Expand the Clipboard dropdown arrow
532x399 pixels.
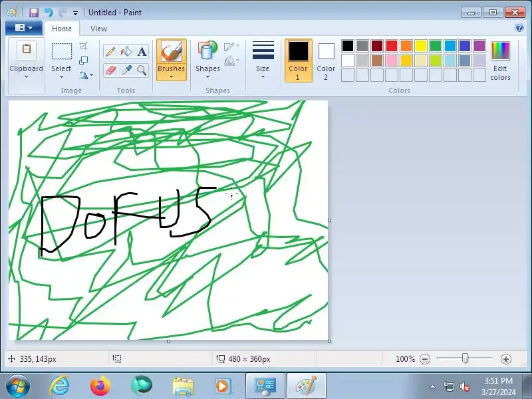point(27,77)
